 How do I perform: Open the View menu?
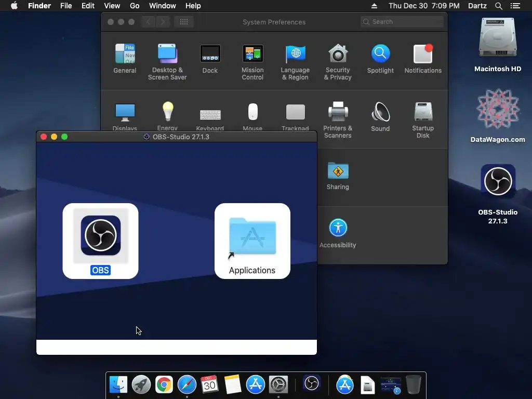tap(112, 6)
